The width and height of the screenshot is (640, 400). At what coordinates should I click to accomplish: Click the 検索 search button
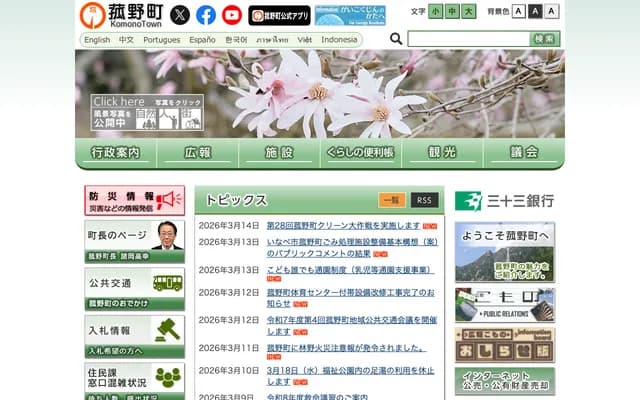544,39
